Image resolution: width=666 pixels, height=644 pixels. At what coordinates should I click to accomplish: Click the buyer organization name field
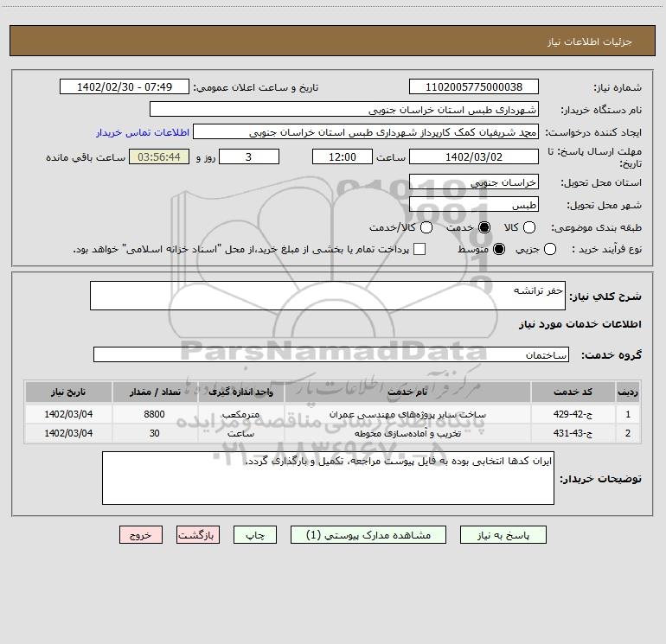344,109
